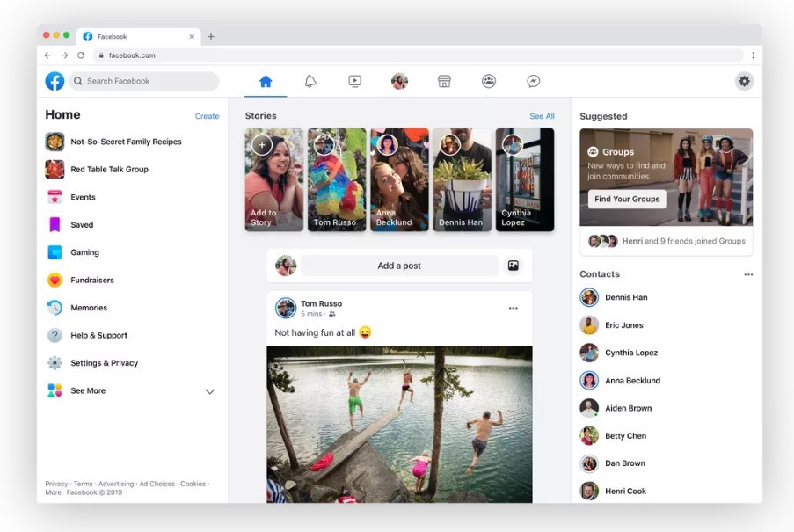
Task: Open a new browser tab
Action: point(211,37)
